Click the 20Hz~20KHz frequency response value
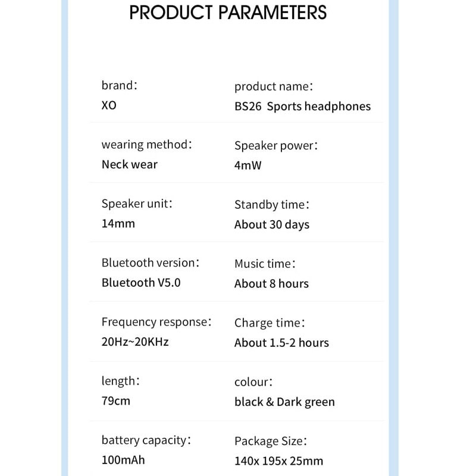This screenshot has width=476, height=476. 135,342
